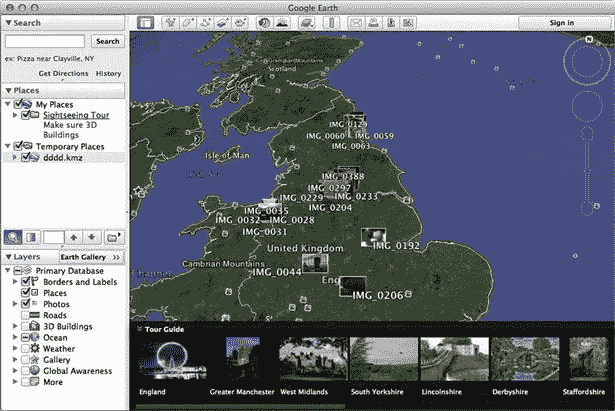Click the IMG_0206 photo placemark on the map
Image resolution: width=615 pixels, height=411 pixels.
click(x=353, y=286)
